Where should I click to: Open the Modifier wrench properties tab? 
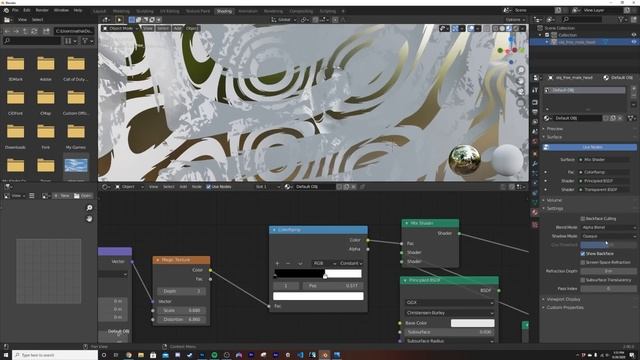pos(535,163)
